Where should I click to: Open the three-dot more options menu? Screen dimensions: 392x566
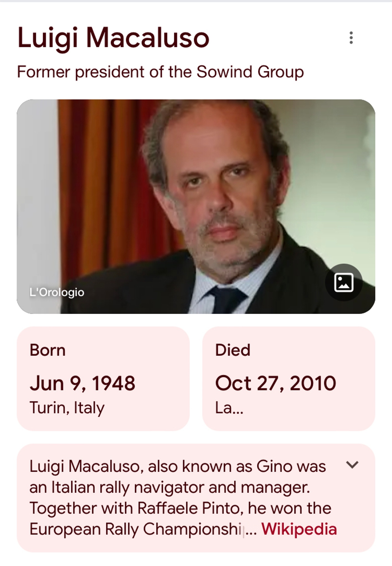(x=351, y=38)
